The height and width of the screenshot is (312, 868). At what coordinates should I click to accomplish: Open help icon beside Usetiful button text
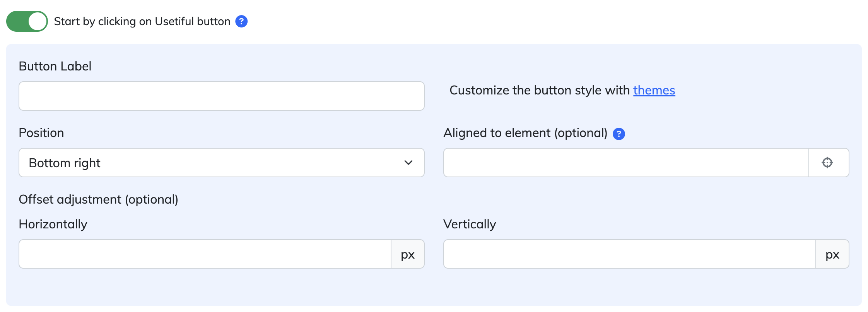(x=241, y=21)
